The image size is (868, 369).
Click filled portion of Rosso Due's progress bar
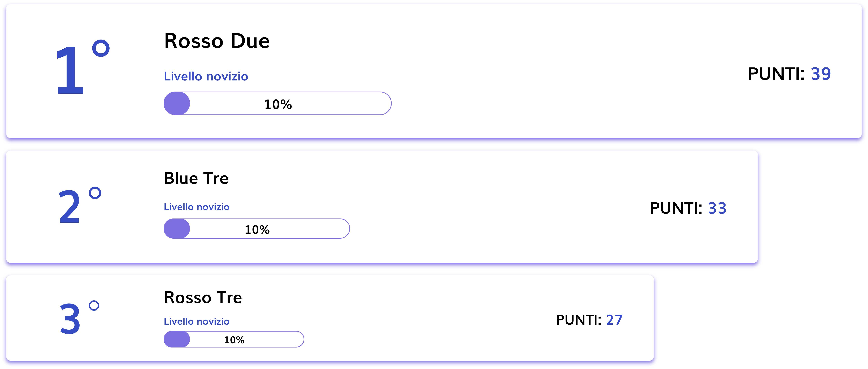(x=177, y=104)
